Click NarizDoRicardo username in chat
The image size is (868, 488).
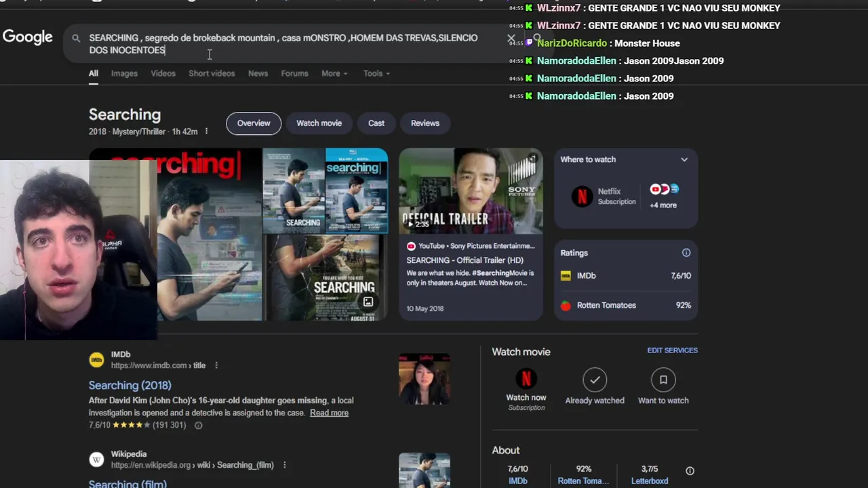coord(572,43)
